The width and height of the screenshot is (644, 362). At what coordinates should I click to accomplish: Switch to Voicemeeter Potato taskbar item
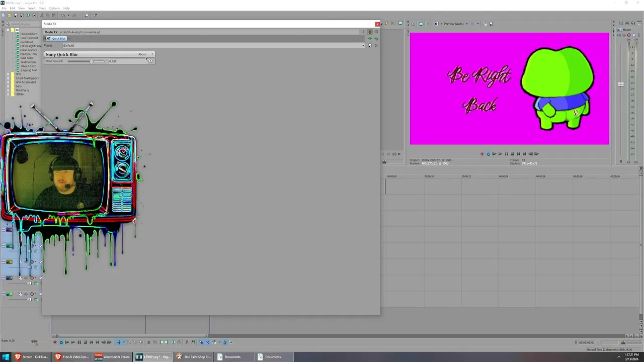point(112,357)
